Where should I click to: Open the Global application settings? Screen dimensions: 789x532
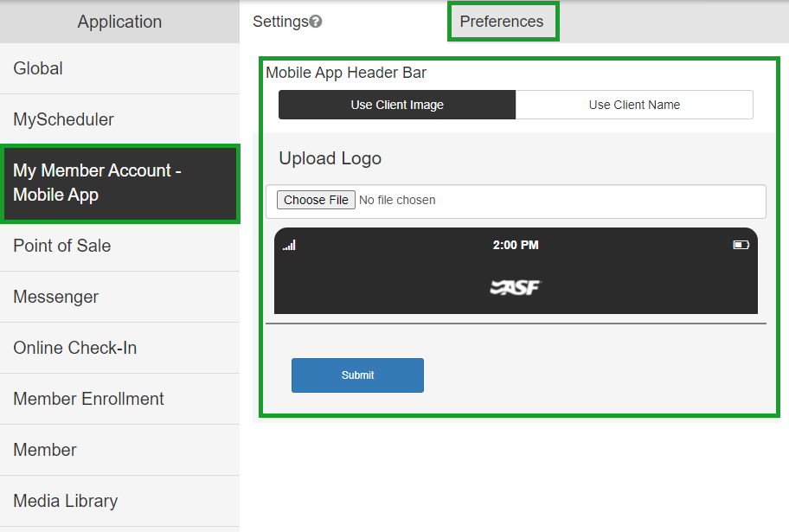click(119, 68)
